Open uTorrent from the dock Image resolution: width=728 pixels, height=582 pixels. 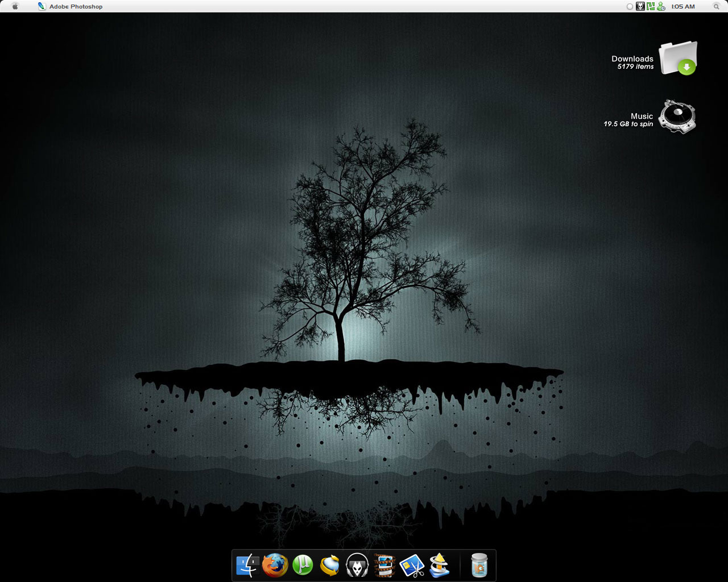pos(303,566)
